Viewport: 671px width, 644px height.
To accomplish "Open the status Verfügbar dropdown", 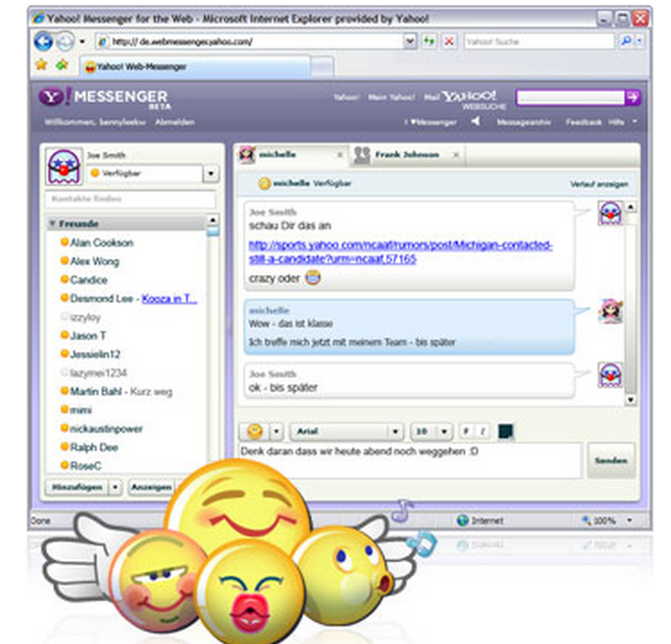I will 211,174.
